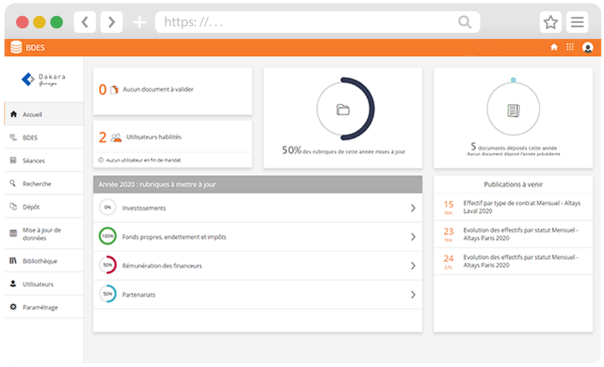Click the 50% blue Partenariats progress circle
This screenshot has height=367, width=604.
107,294
